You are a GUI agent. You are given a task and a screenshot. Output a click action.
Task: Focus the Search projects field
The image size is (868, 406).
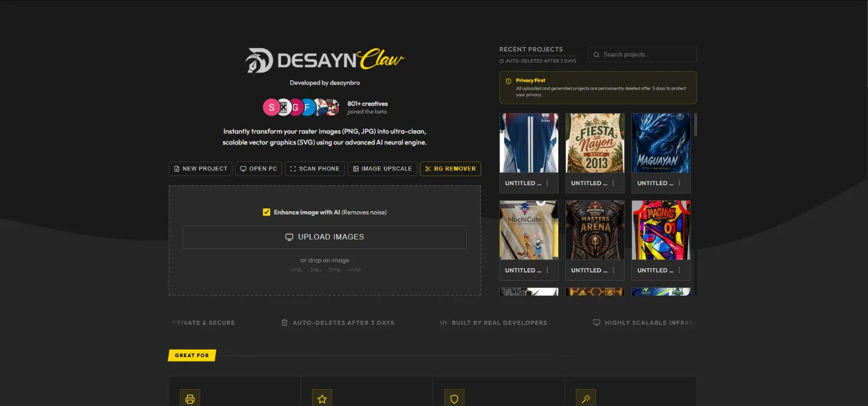(x=642, y=54)
